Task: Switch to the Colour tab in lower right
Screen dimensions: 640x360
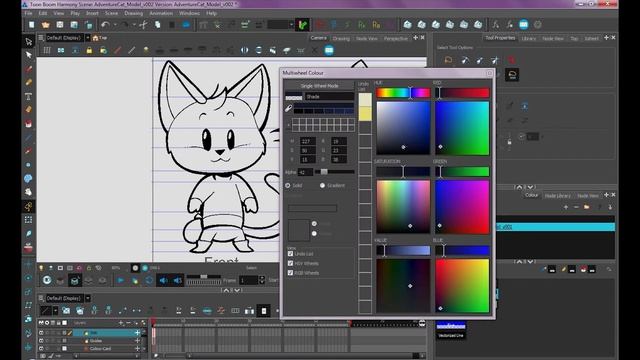Action: 531,195
